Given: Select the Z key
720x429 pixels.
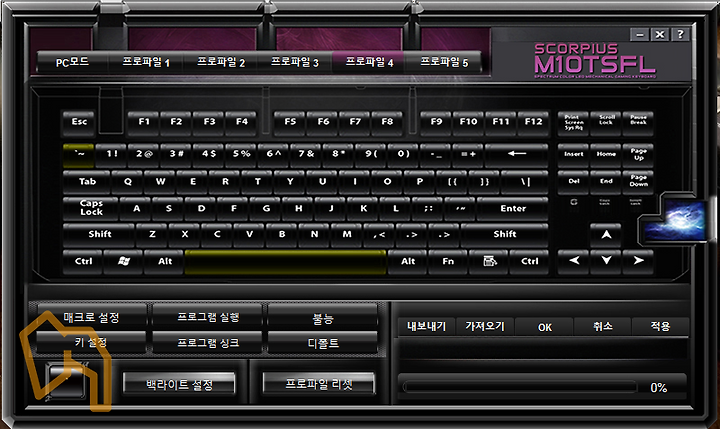Looking at the screenshot, I should (x=152, y=235).
